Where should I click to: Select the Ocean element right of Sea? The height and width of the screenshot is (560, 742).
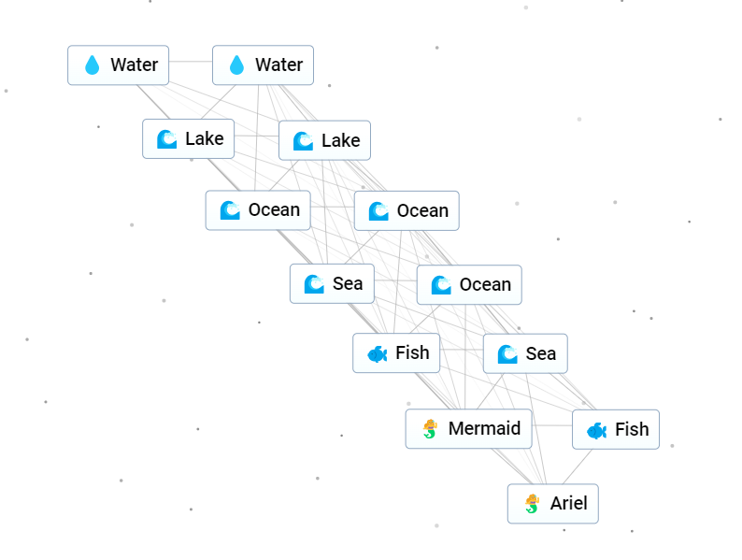pos(469,284)
